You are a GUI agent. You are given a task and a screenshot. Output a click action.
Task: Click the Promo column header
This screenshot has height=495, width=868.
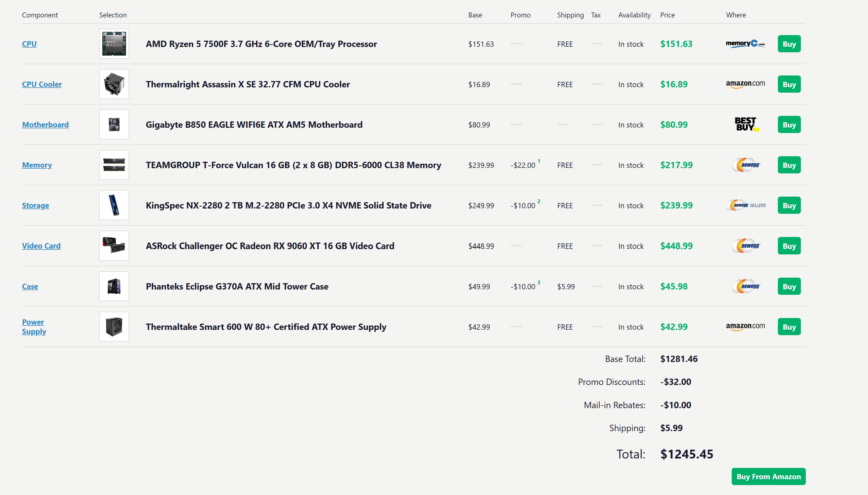521,15
